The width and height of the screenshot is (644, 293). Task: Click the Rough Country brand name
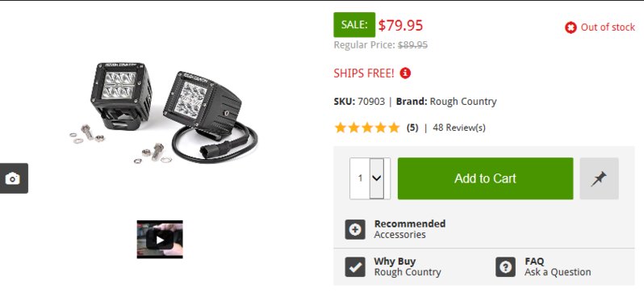tap(463, 102)
